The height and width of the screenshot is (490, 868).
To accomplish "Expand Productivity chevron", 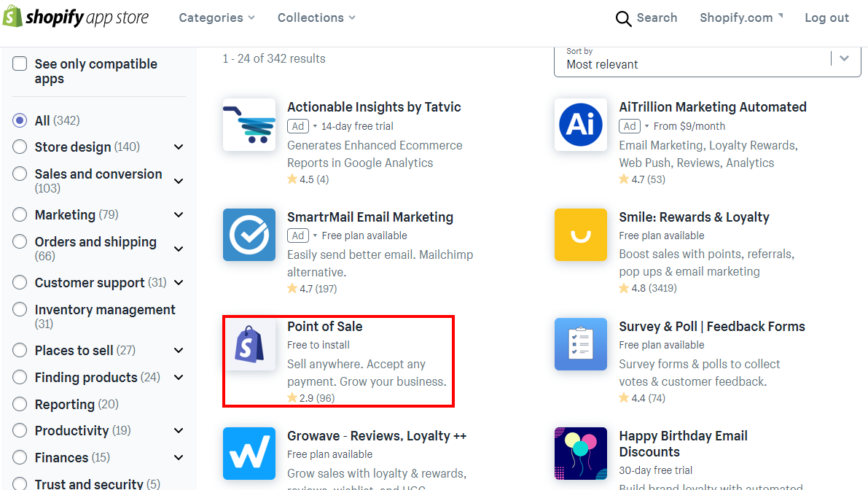I will point(179,431).
